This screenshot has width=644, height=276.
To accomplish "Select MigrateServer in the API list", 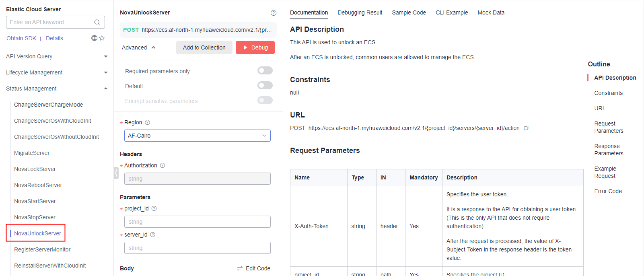I will tap(32, 153).
